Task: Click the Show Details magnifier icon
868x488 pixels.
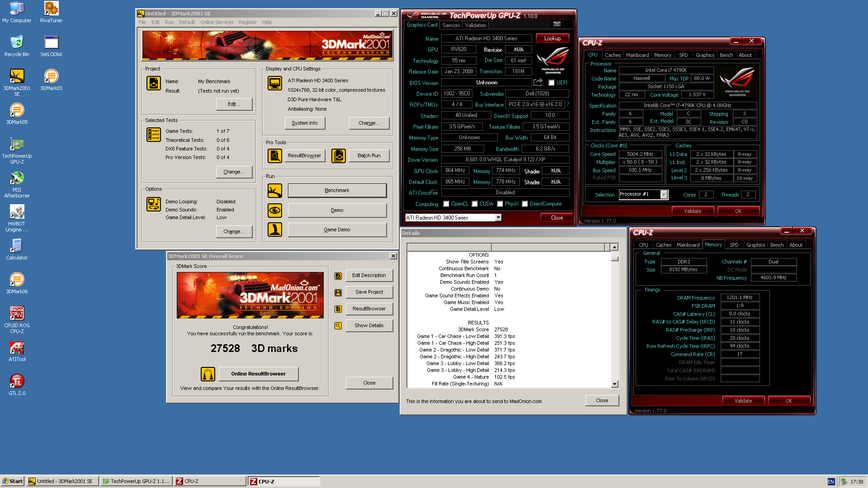Action: (338, 326)
